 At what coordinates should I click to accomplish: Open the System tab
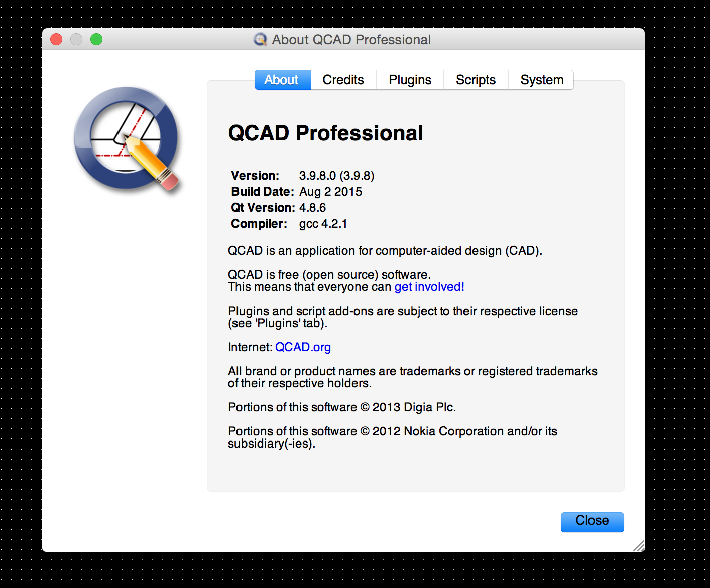click(x=542, y=80)
